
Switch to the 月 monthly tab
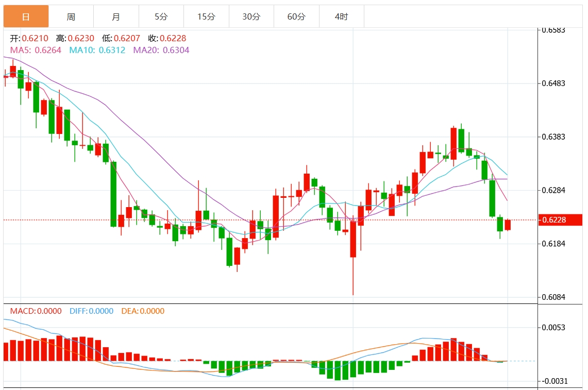[116, 16]
